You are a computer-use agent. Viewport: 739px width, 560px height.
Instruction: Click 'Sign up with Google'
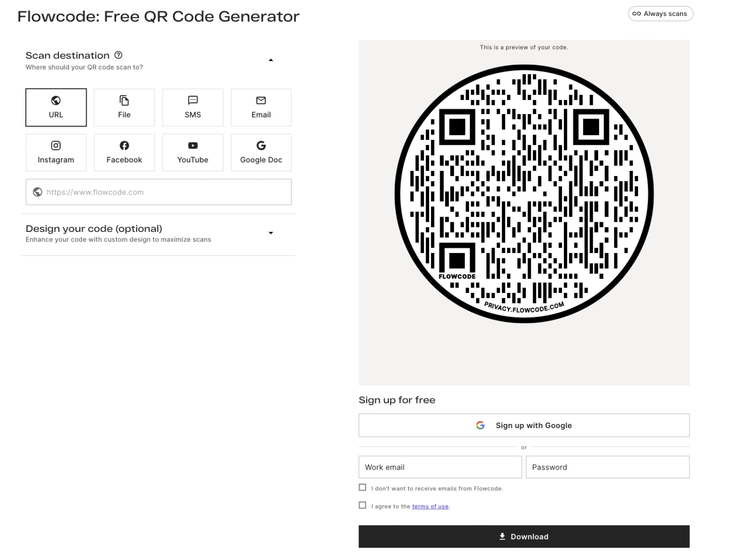524,425
